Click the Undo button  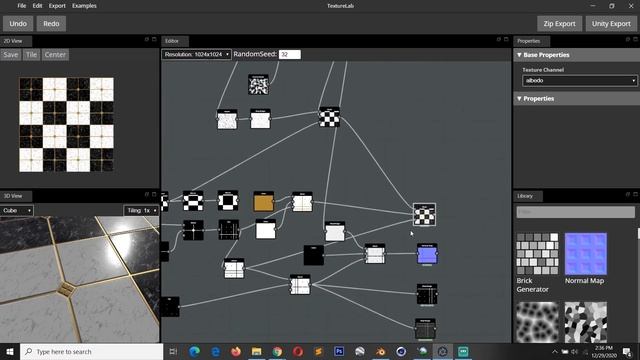[18, 24]
